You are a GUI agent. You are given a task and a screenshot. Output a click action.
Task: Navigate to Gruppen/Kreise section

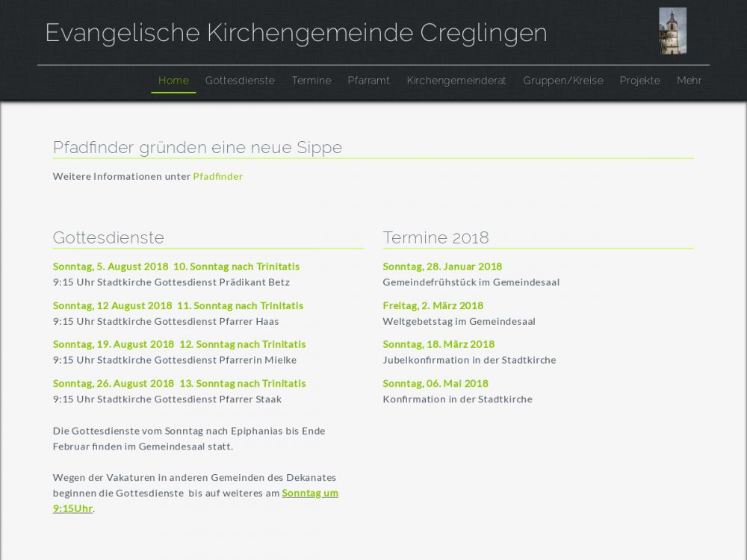click(563, 81)
